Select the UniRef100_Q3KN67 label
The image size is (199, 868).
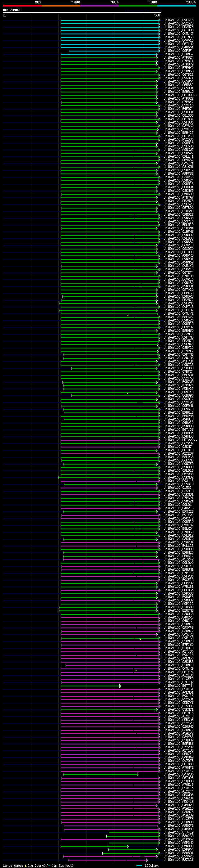pos(179,54)
